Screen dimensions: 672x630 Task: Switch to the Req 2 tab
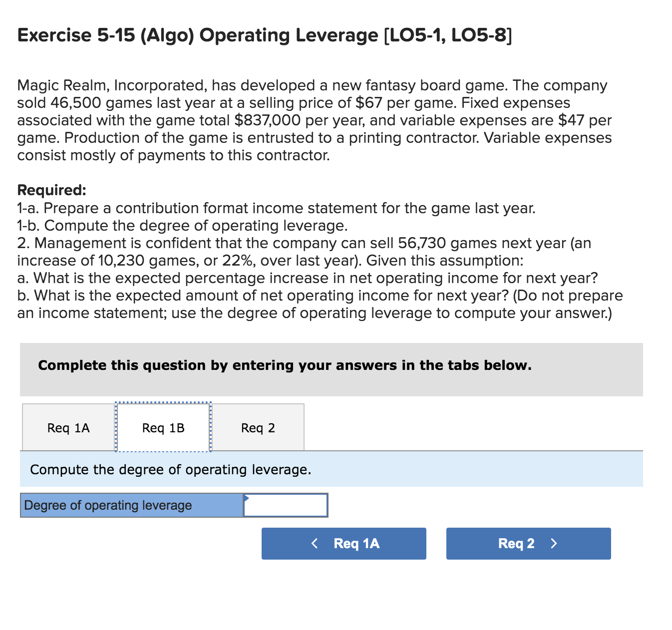coord(258,427)
